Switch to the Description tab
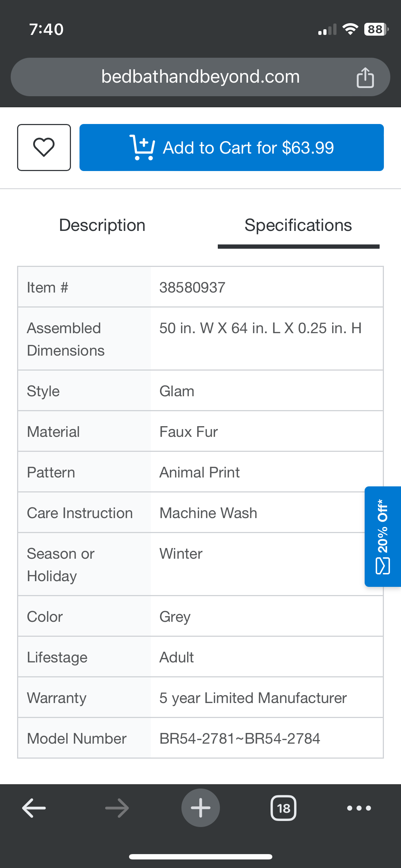The height and width of the screenshot is (868, 401). click(x=102, y=225)
